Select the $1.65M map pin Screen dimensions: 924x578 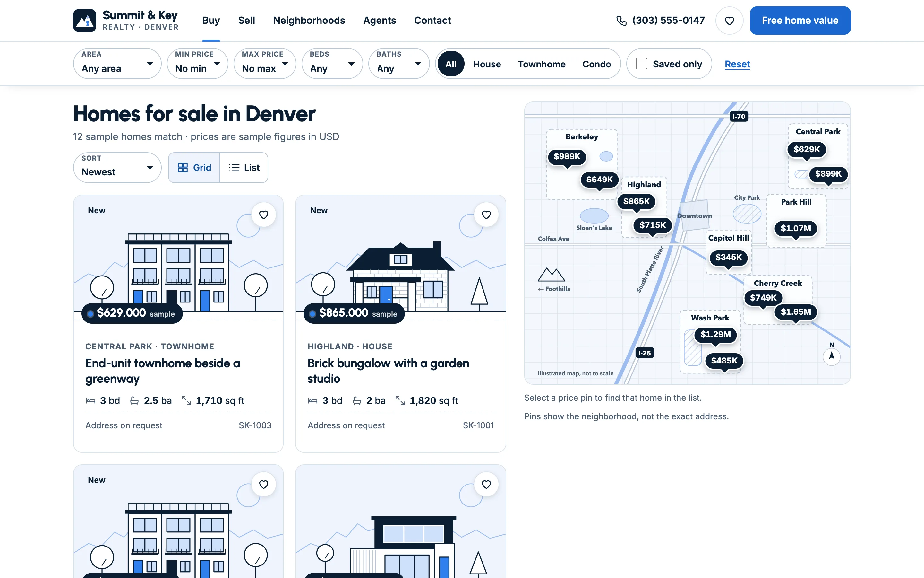796,312
